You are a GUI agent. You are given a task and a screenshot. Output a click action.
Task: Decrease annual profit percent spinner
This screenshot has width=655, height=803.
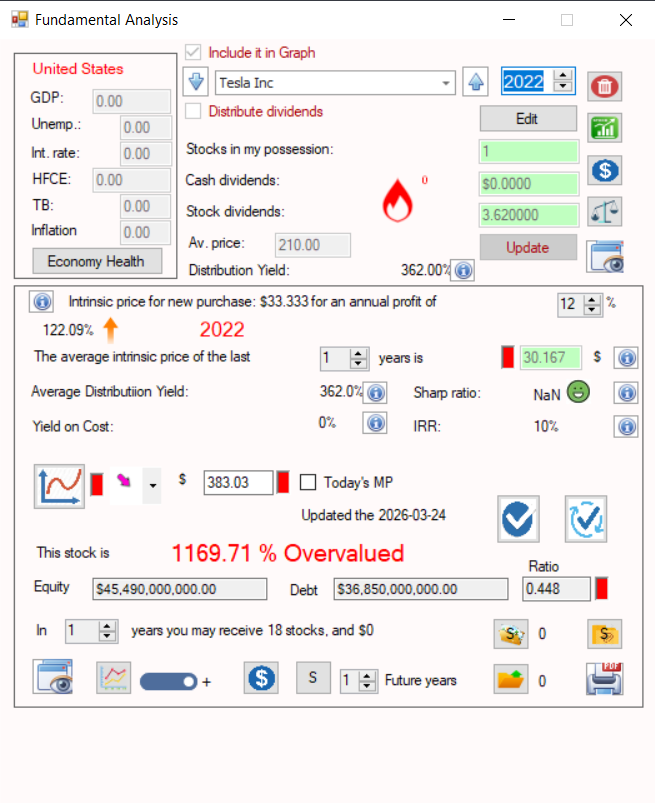[x=592, y=309]
